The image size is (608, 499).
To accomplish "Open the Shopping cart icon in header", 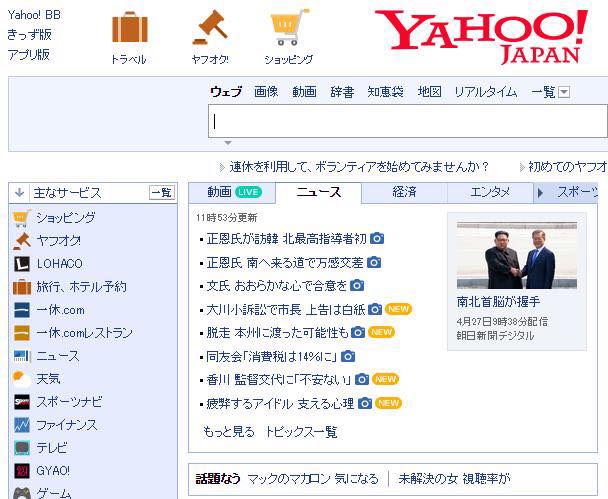I will coord(290,27).
